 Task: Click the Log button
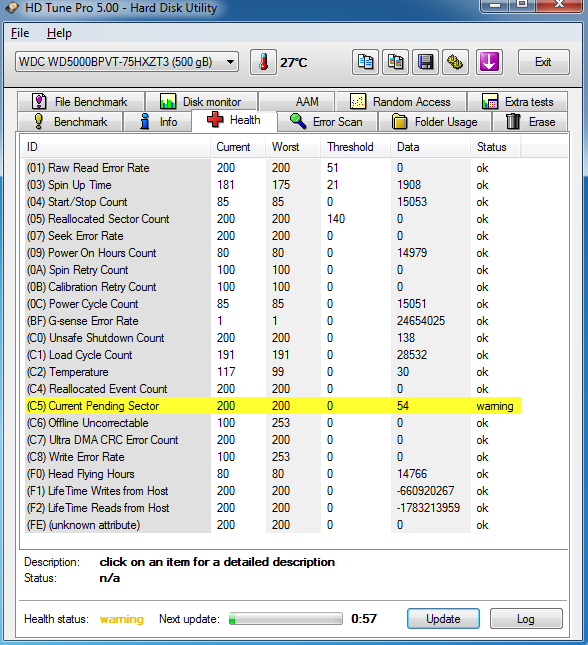point(526,619)
